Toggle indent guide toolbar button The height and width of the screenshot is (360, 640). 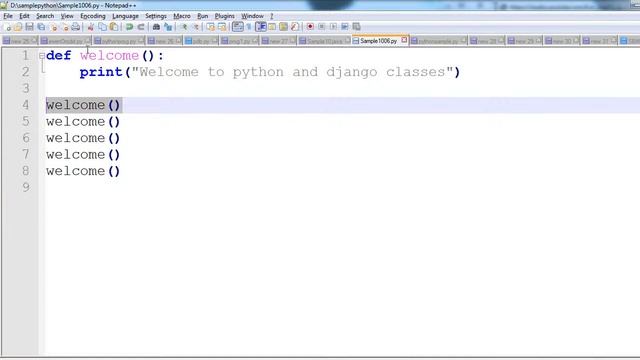[x=260, y=27]
